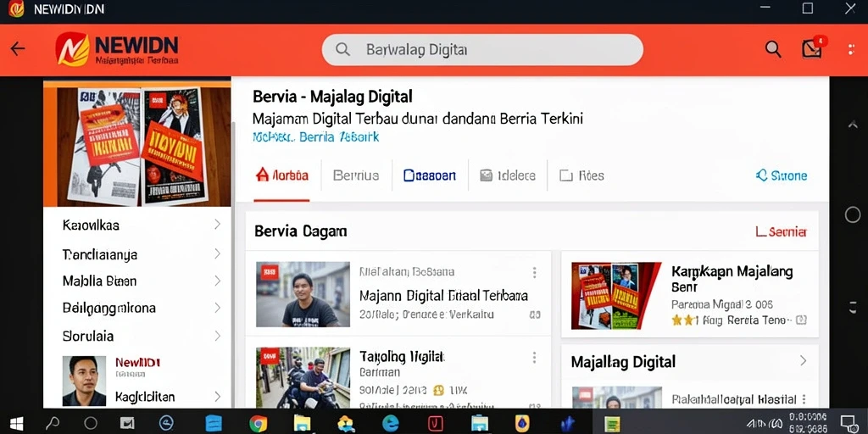Open the motorcycle article thumbnail
Viewport: 868px width, 434px height.
pyautogui.click(x=303, y=378)
